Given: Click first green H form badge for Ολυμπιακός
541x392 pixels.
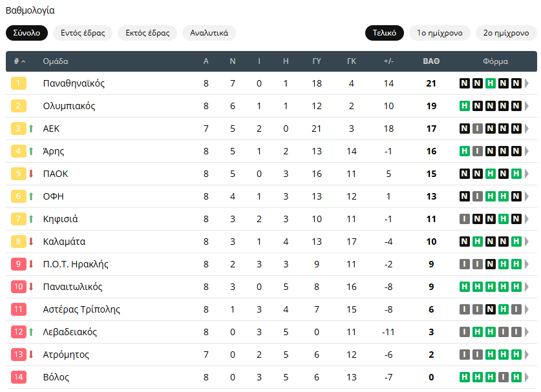Looking at the screenshot, I should [465, 106].
